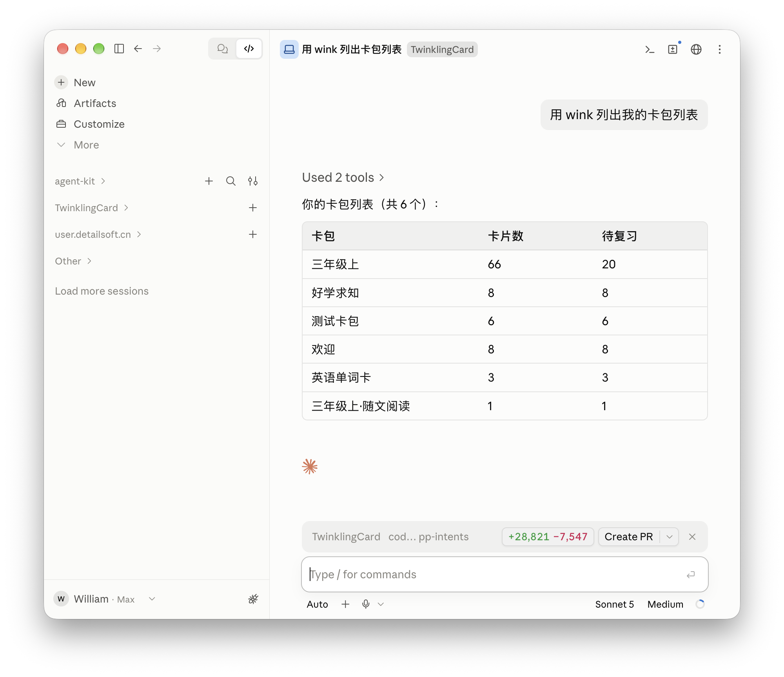The height and width of the screenshot is (677, 784).
Task: Start voice input with microphone icon
Action: (x=366, y=604)
